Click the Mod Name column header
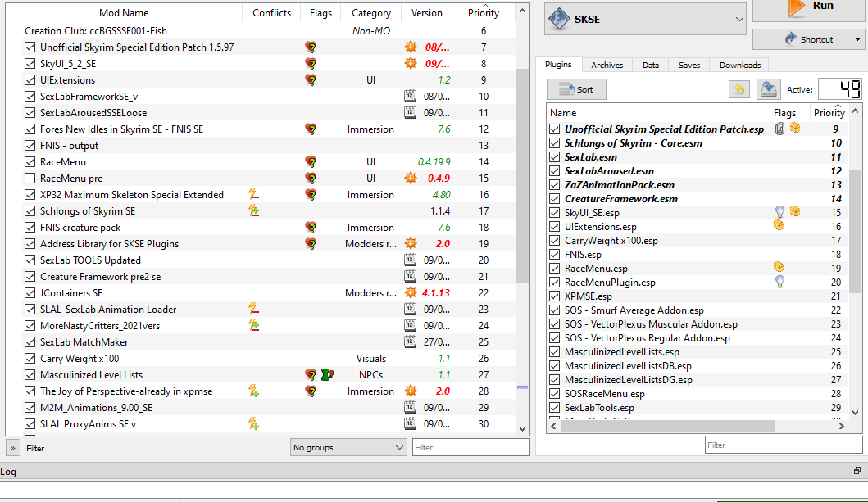Image resolution: width=868 pixels, height=502 pixels. 124,13
